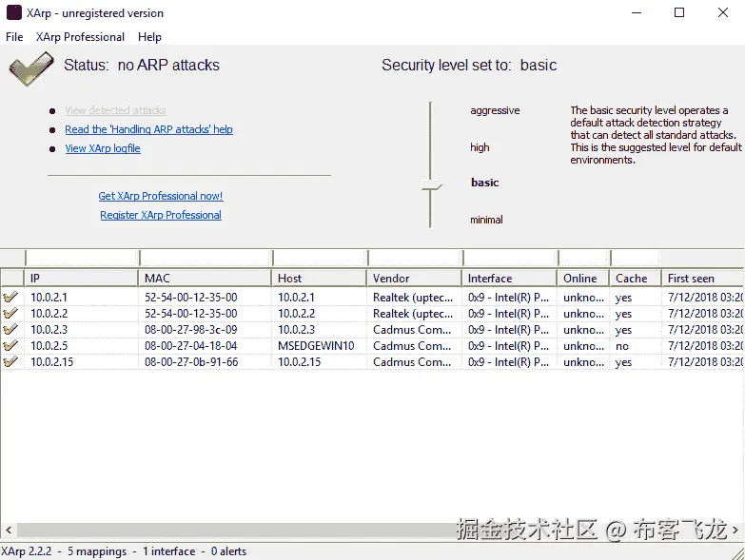
Task: Sort table by First seen column header
Action: [x=703, y=279]
